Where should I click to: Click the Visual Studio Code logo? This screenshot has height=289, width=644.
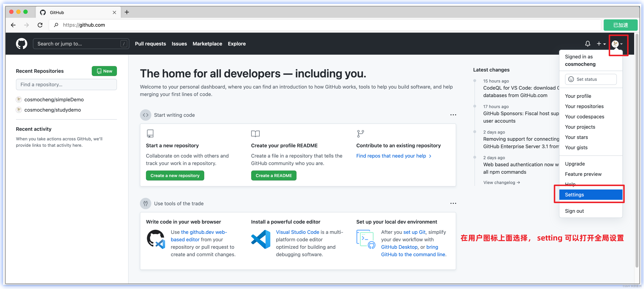coord(261,240)
